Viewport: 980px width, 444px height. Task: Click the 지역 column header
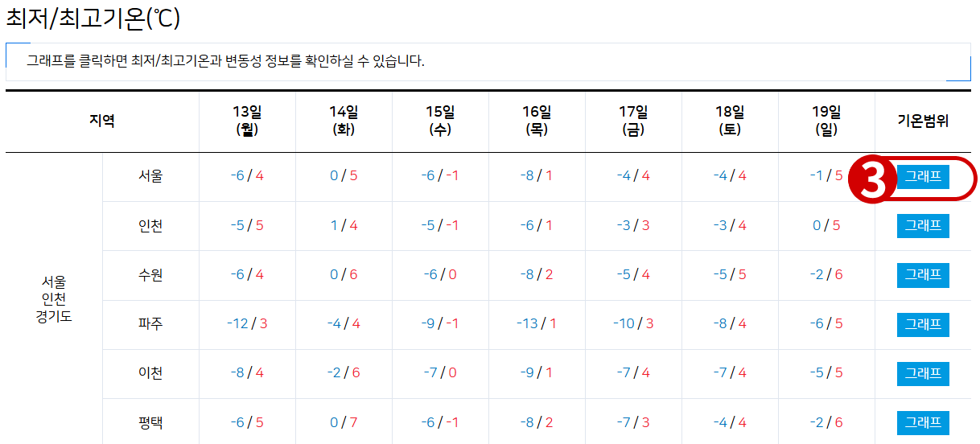click(x=102, y=121)
